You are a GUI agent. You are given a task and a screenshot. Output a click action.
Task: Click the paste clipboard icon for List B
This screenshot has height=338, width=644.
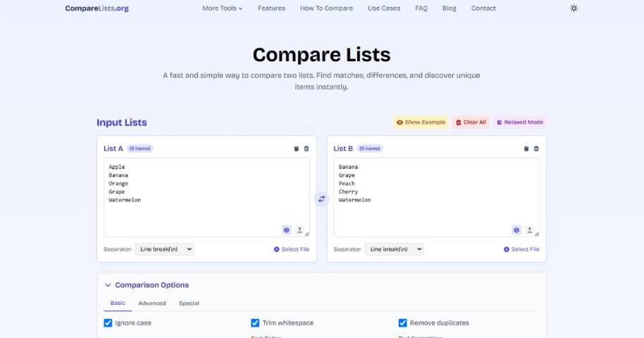[526, 149]
